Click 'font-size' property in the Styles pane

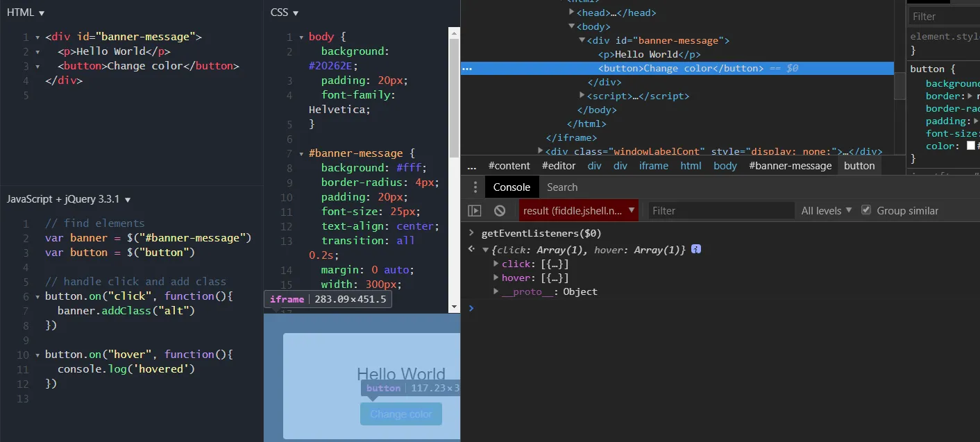[952, 133]
